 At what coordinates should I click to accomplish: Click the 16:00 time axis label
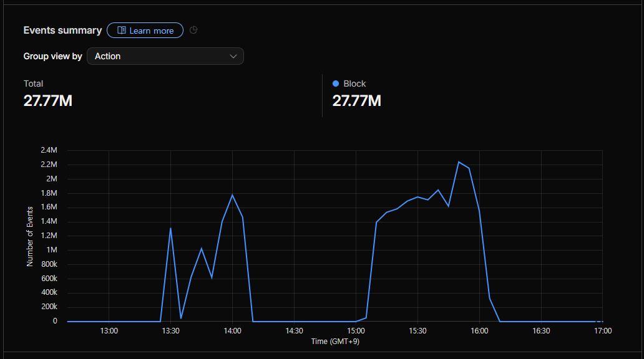[x=479, y=331]
